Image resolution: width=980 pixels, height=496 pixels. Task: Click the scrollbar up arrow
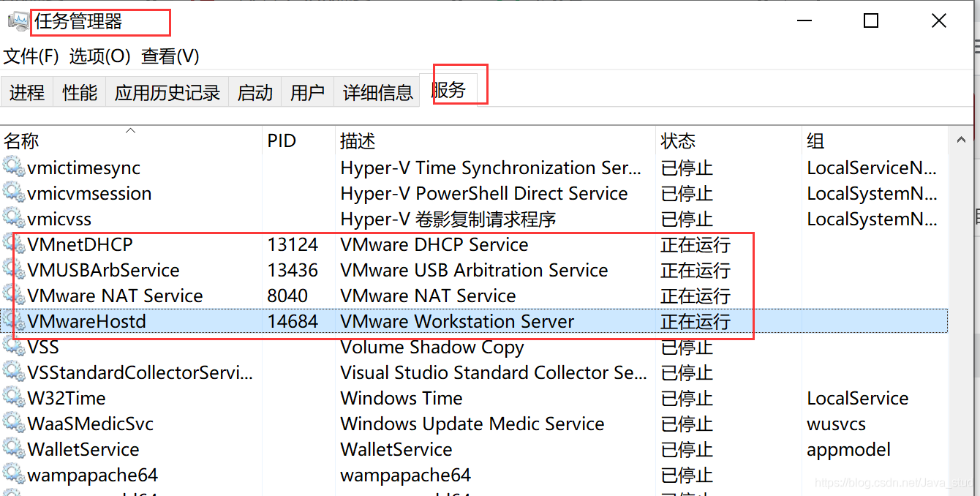960,140
